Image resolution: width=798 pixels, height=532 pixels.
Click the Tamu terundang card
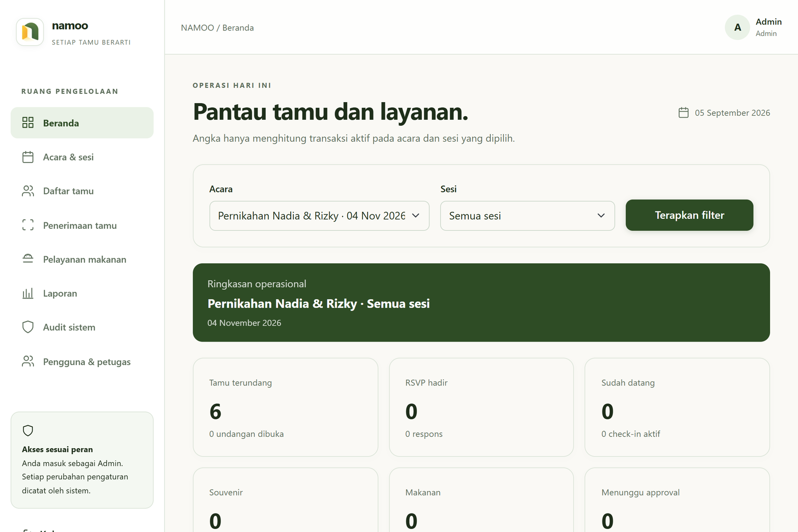(x=285, y=407)
